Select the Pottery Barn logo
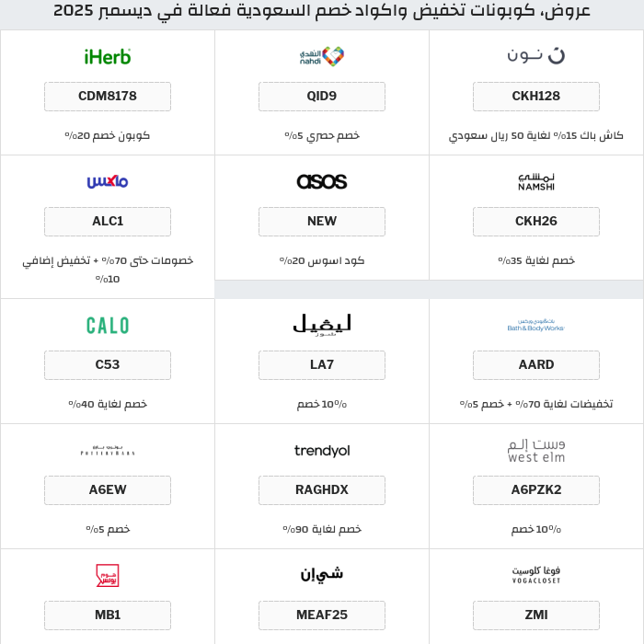644x644 pixels. coord(108,451)
